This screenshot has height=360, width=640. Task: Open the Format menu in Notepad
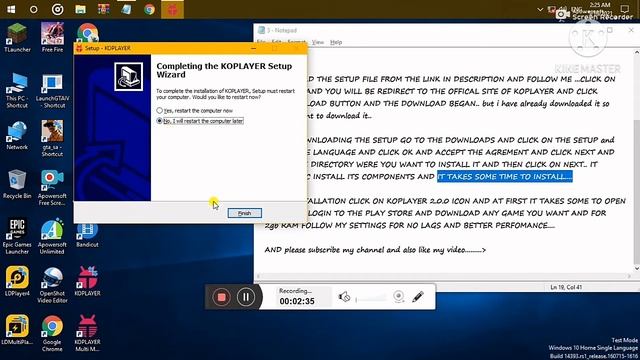[x=296, y=42]
